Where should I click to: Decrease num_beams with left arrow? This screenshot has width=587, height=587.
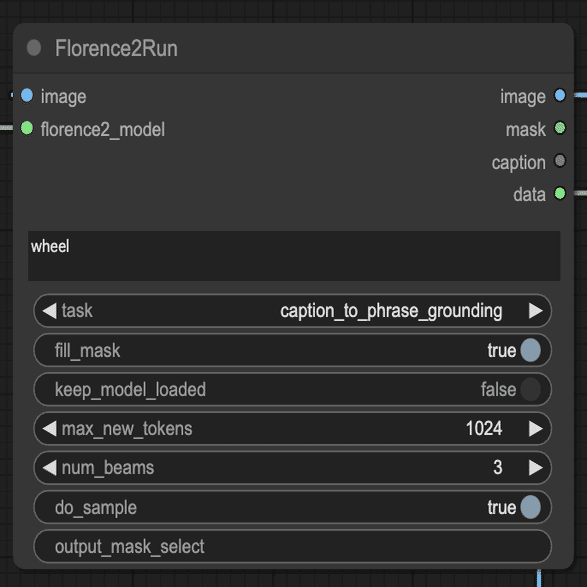tap(49, 468)
